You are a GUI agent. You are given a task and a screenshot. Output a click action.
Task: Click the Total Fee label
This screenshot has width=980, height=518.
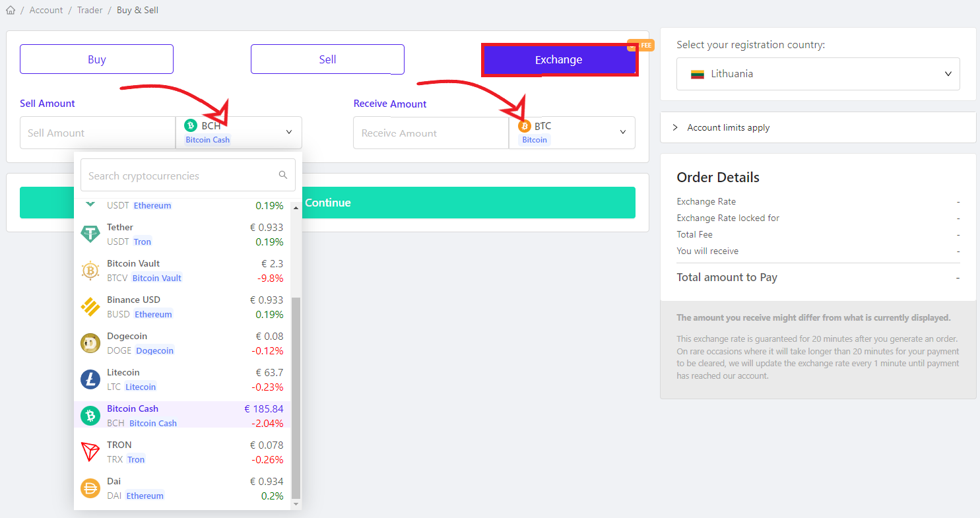pyautogui.click(x=694, y=234)
